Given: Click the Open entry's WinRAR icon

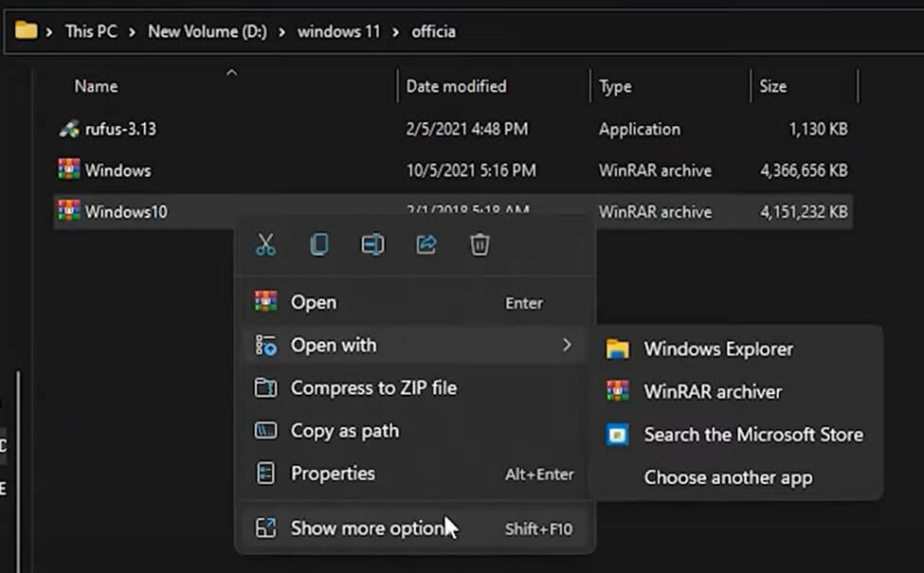Looking at the screenshot, I should (265, 301).
